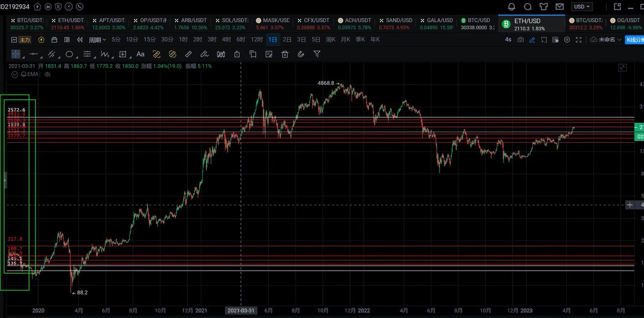644x318 pixels.
Task: Click the drawing lock icon
Action: (237, 54)
